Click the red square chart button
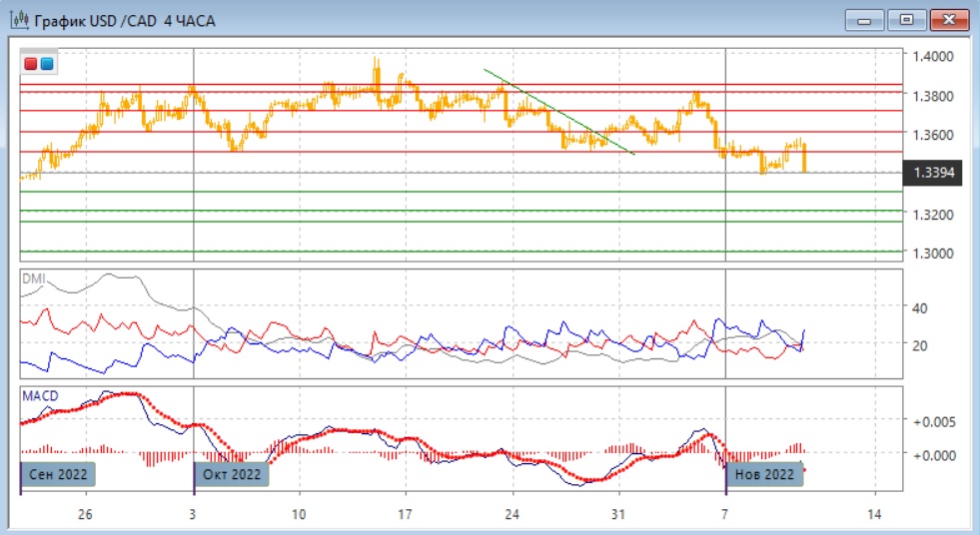This screenshot has width=980, height=535. [x=31, y=64]
